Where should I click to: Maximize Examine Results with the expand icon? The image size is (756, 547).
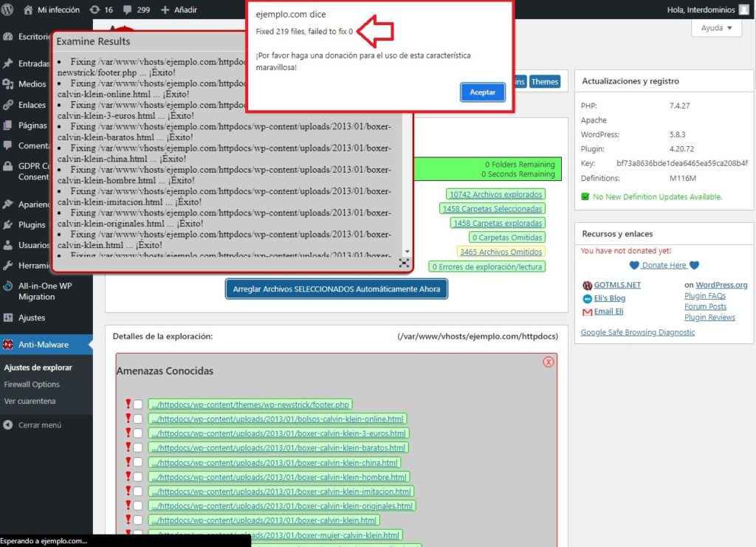(404, 263)
